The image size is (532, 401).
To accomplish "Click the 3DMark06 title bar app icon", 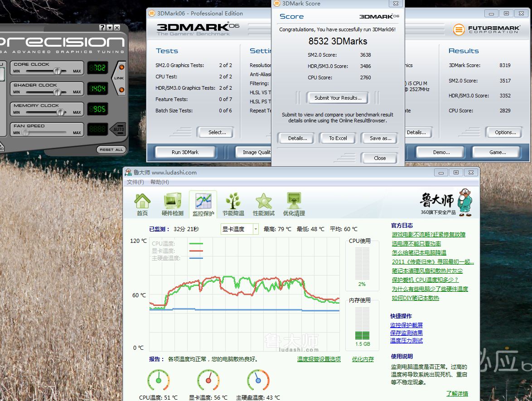I will [x=151, y=13].
